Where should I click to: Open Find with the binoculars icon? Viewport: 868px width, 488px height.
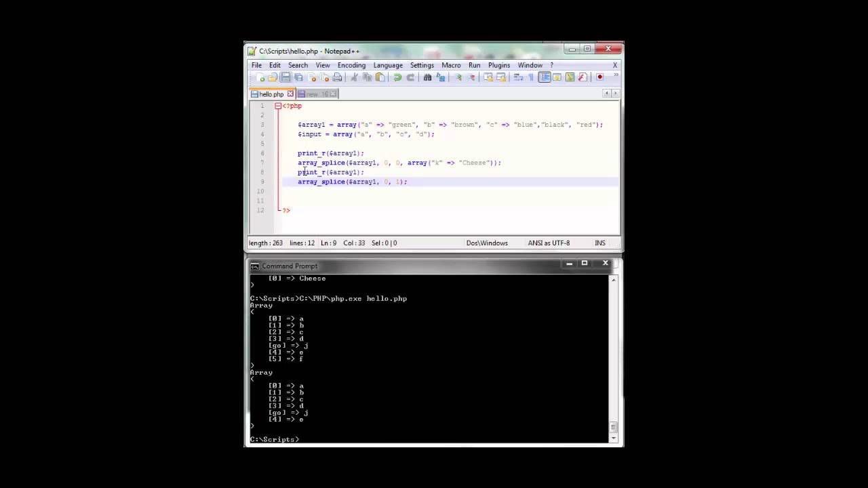[428, 77]
